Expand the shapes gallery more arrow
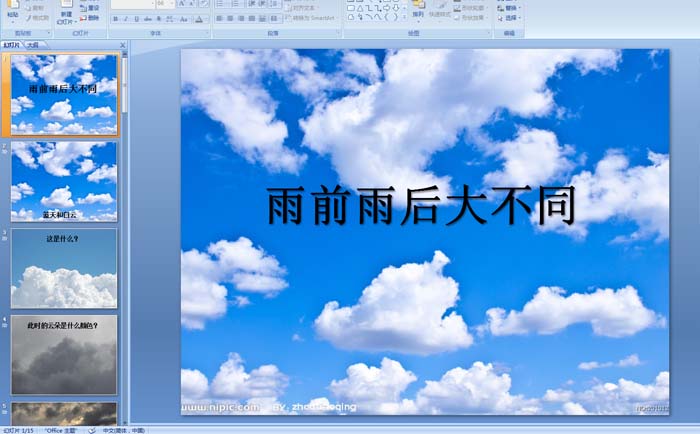 point(404,17)
